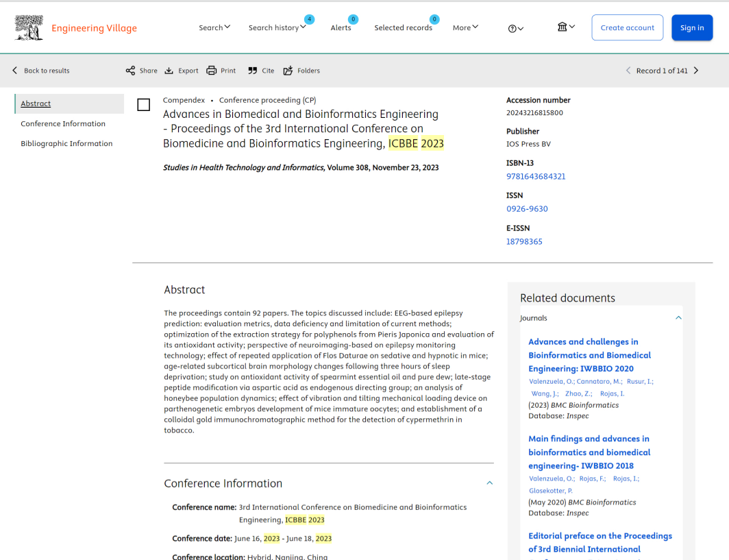Image resolution: width=729 pixels, height=560 pixels.
Task: Open related article about IWBBIO 2018
Action: coord(589,452)
